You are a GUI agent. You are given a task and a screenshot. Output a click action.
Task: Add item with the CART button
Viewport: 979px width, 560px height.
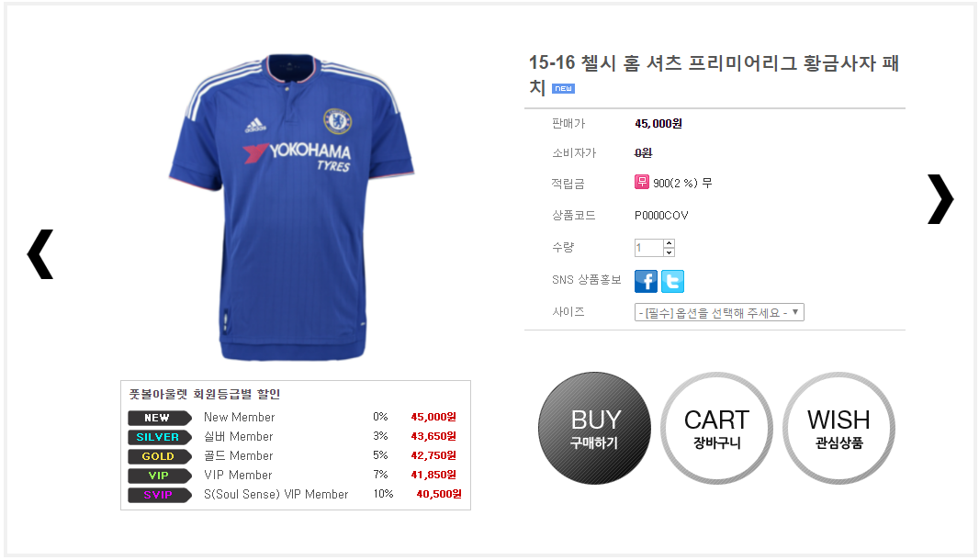[716, 429]
